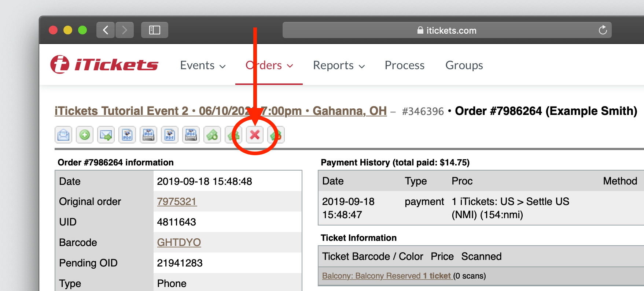Click the envelope with green arrow icon
This screenshot has width=644, height=291.
[106, 135]
